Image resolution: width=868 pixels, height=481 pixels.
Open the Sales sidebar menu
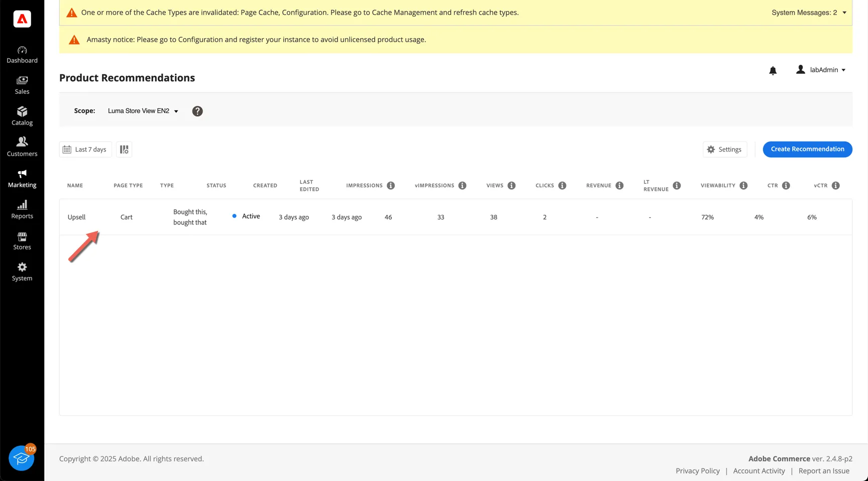(22, 85)
